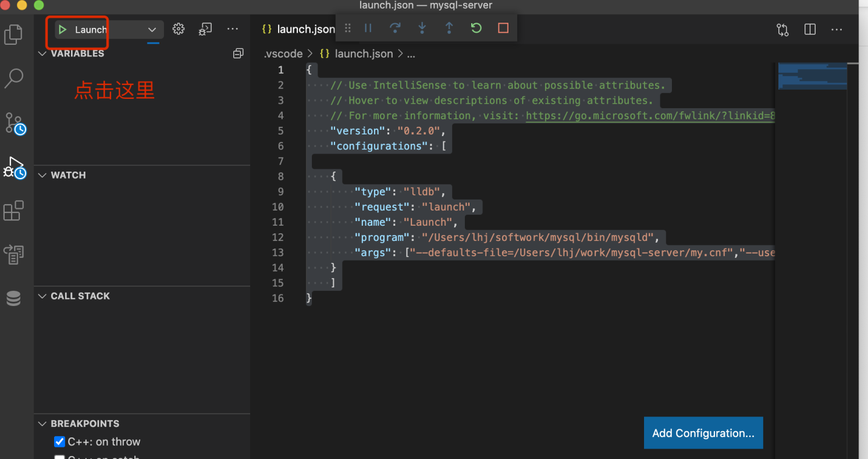
Task: Open the Extensions view icon
Action: click(13, 211)
